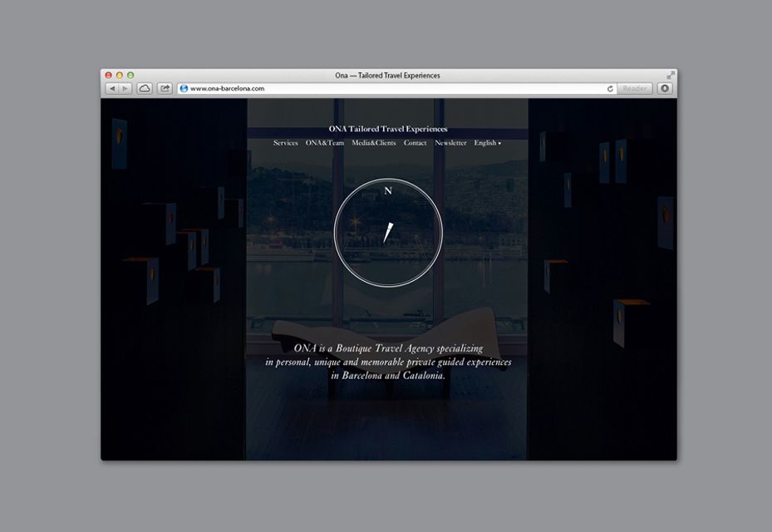Open the ONA&Team menu item
Viewport: 772px width, 532px height.
click(325, 143)
